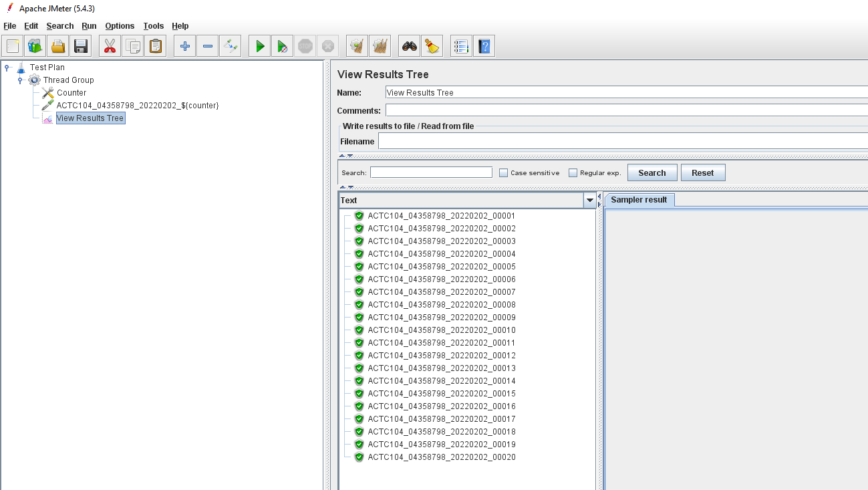
Task: Select result ACTC104_04358798_20220202_00007
Action: click(442, 292)
